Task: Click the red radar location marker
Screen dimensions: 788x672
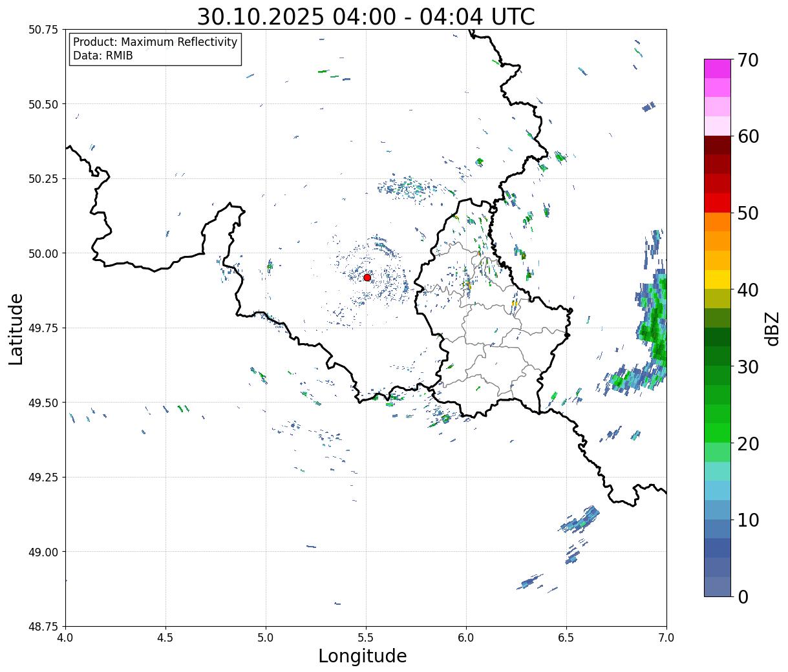Action: pyautogui.click(x=367, y=277)
